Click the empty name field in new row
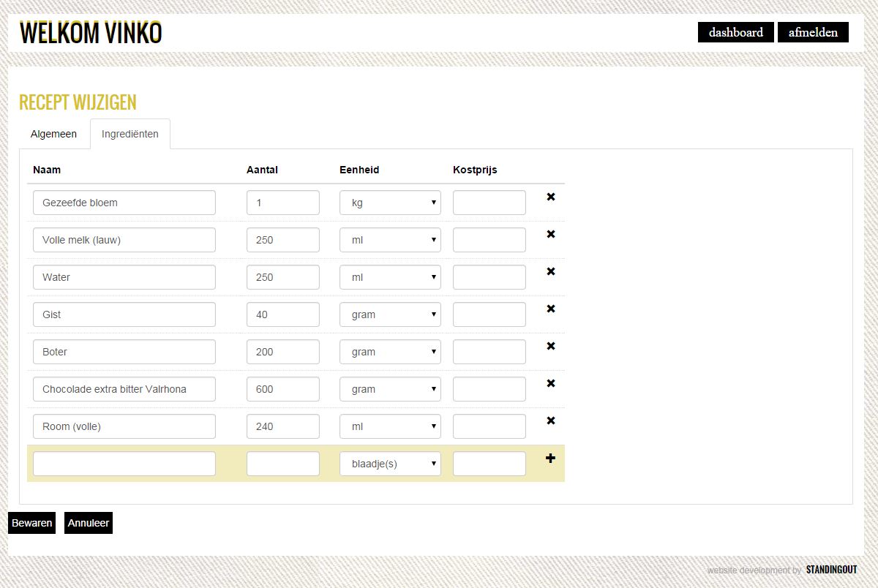The image size is (878, 588). tap(124, 464)
